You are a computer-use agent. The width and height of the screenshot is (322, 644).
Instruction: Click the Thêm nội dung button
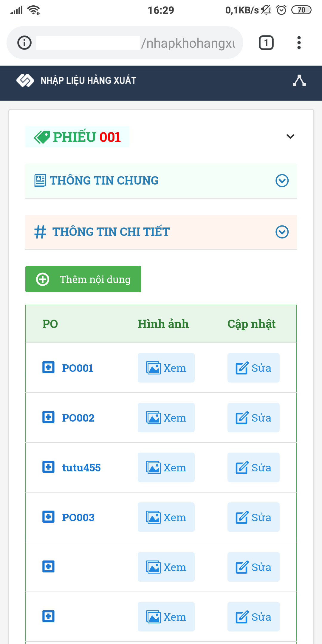click(83, 279)
